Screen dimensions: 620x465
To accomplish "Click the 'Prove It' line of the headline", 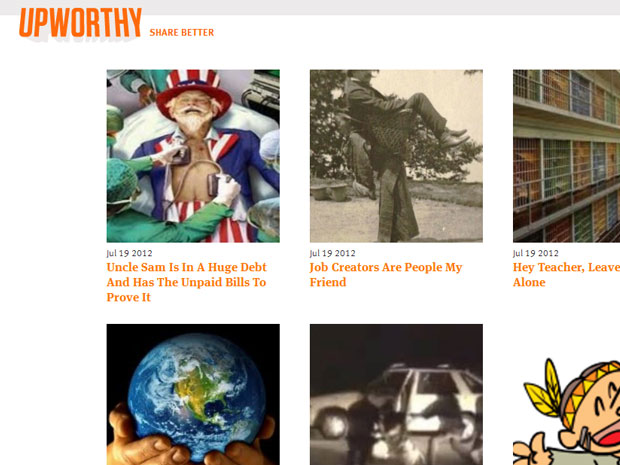I will point(129,297).
